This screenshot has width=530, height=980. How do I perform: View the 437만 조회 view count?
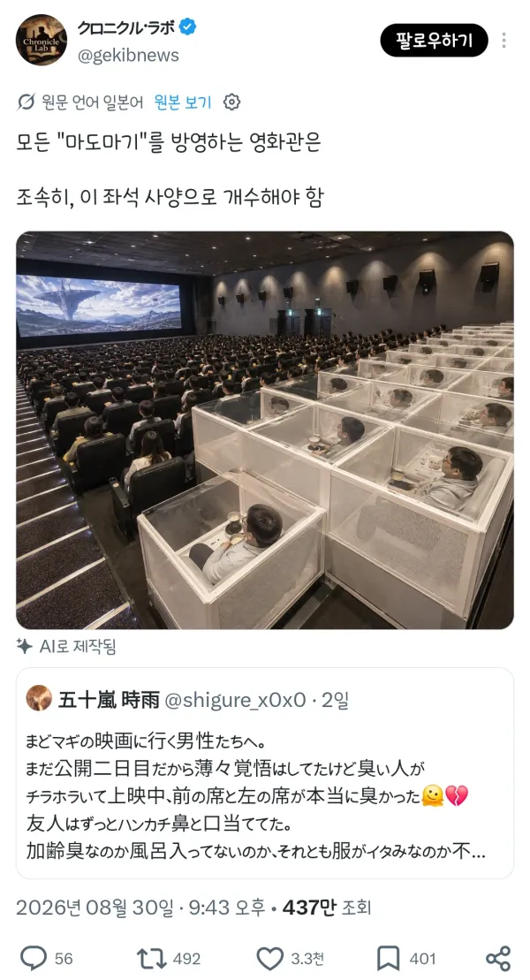pyautogui.click(x=327, y=907)
